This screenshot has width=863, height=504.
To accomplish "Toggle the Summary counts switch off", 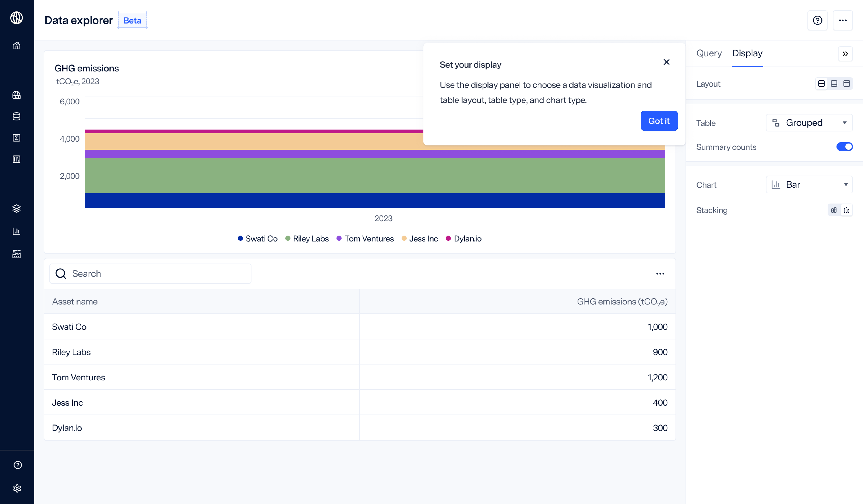I will pyautogui.click(x=844, y=147).
